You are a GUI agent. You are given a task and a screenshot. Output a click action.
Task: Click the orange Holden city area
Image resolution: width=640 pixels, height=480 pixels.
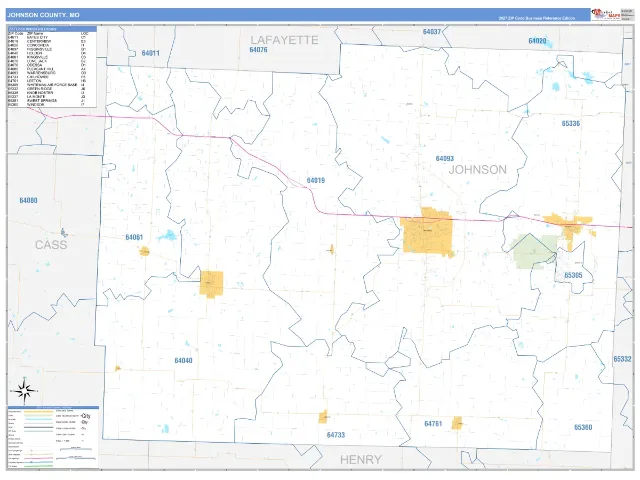coord(211,284)
